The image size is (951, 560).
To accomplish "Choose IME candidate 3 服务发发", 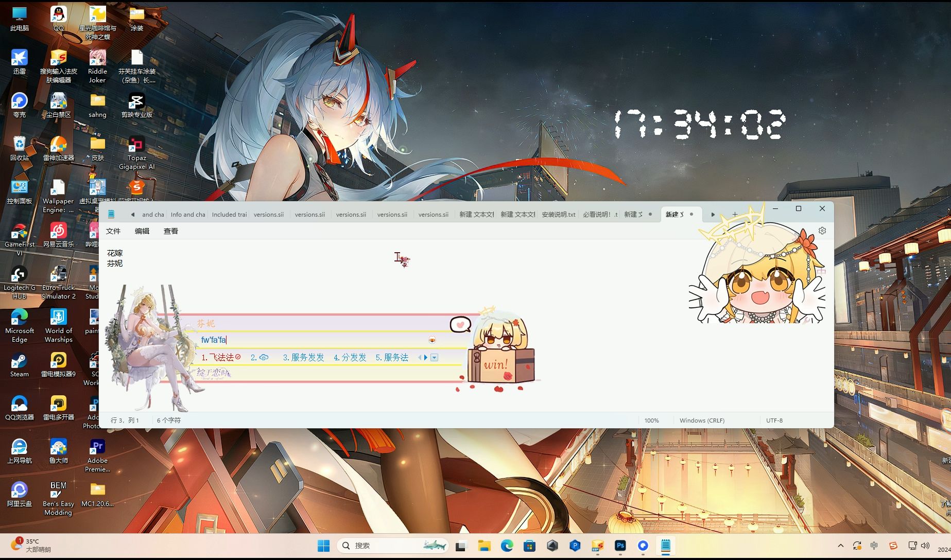I will (304, 357).
